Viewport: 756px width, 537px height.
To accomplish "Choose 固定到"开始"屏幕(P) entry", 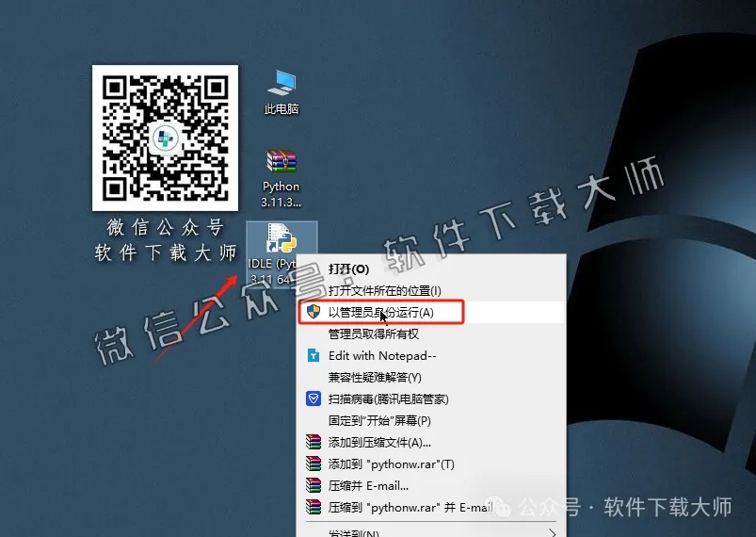I will click(x=431, y=421).
